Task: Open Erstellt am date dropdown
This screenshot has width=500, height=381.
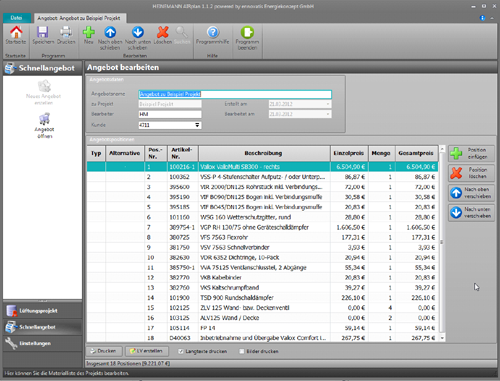Action: point(328,104)
